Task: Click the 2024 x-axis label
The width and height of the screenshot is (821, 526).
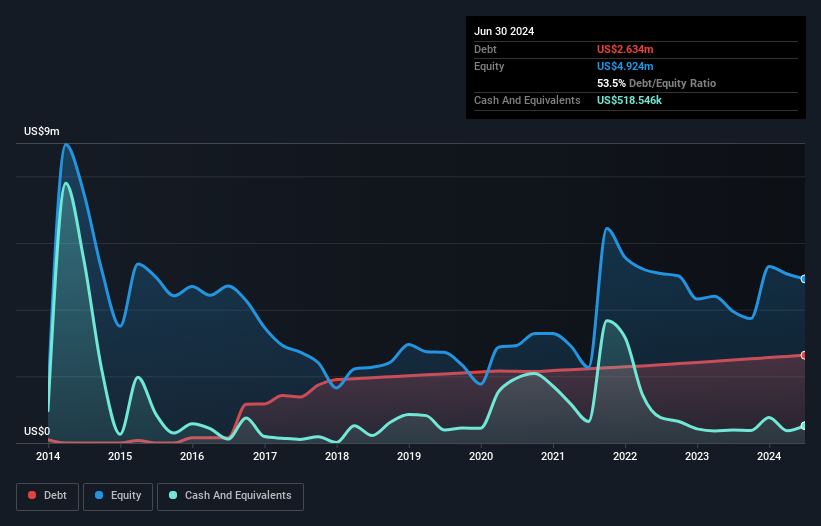Action: tap(769, 456)
